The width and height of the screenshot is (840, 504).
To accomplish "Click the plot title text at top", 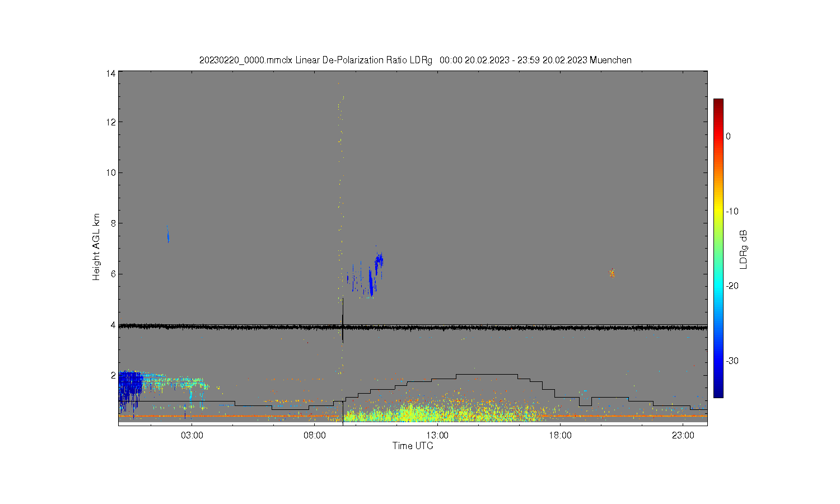I will [x=415, y=60].
